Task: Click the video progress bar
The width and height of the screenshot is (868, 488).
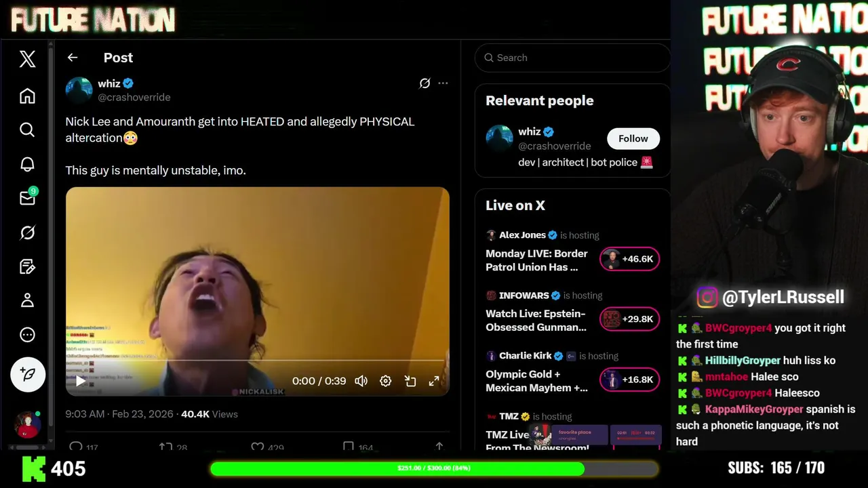Action: pyautogui.click(x=258, y=361)
